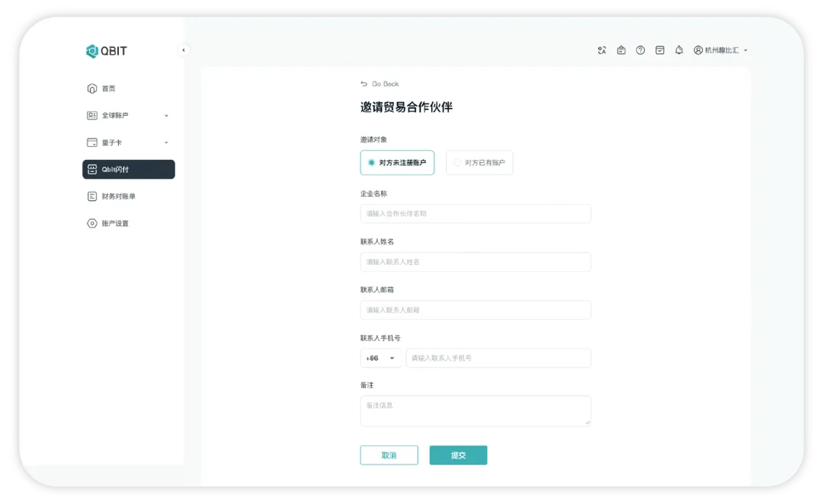Open notifications bell

(679, 50)
